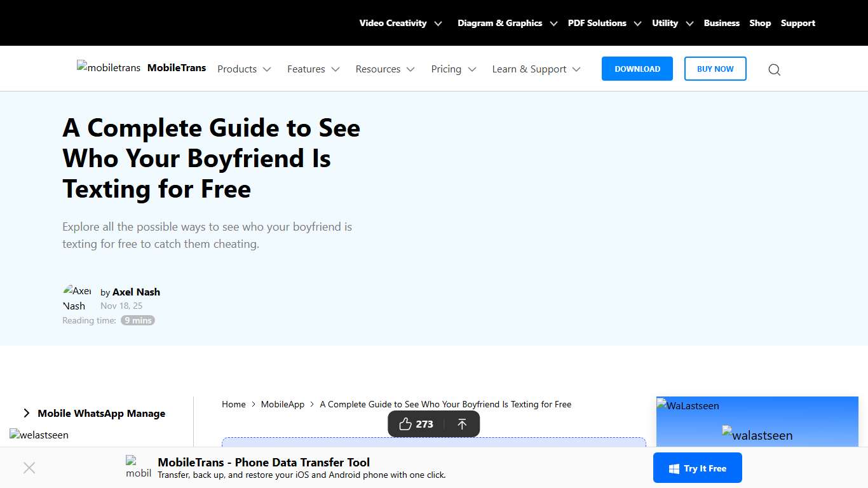Expand the Products dropdown
The height and width of the screenshot is (488, 868).
243,69
